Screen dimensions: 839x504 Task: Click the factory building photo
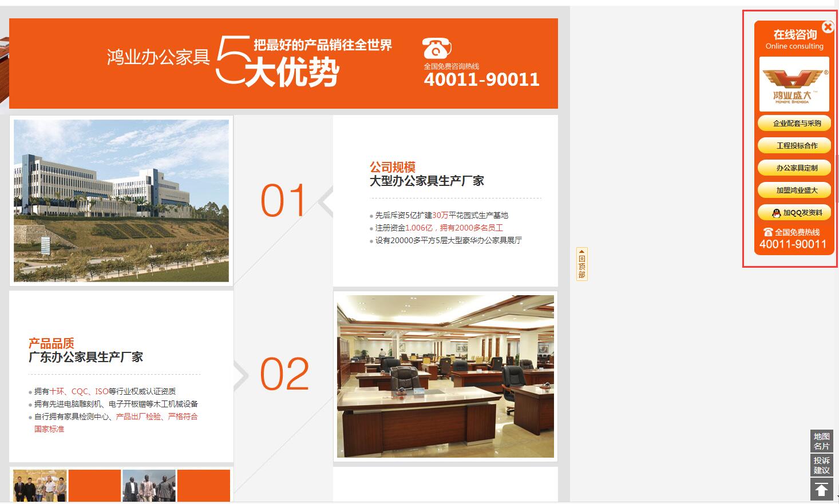(120, 200)
